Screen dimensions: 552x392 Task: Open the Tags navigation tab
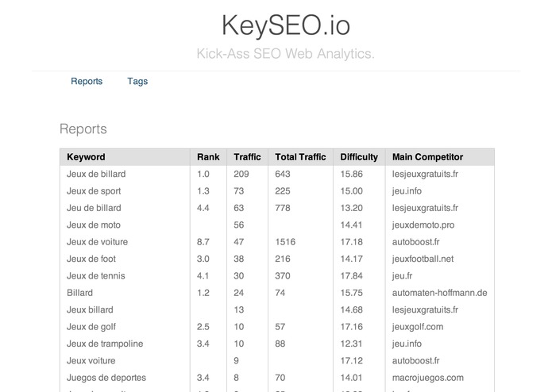click(x=137, y=81)
